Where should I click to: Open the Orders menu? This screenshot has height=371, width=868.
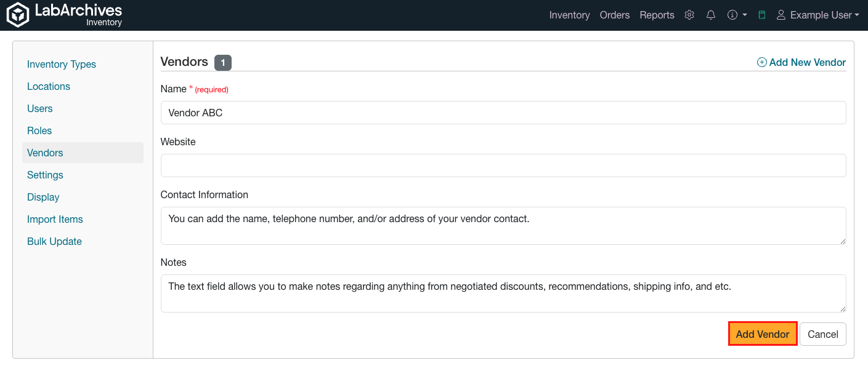614,14
